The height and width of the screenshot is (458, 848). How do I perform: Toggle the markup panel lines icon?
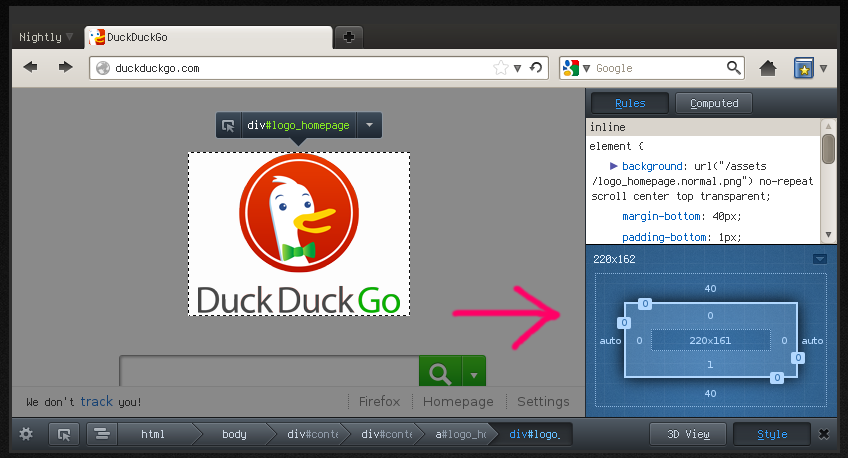click(x=102, y=434)
